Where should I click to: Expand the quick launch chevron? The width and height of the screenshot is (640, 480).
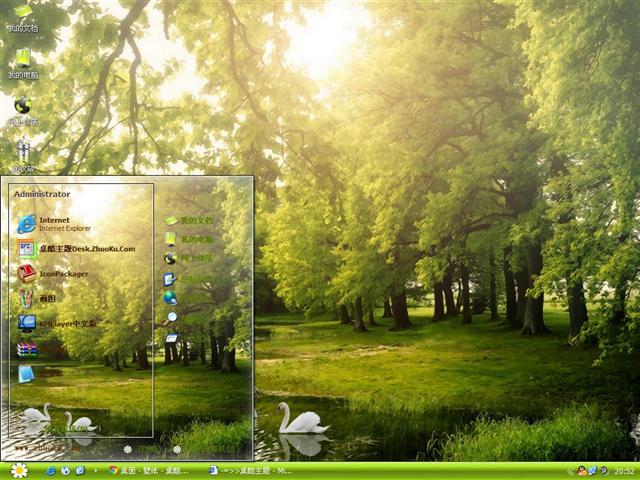pyautogui.click(x=96, y=471)
